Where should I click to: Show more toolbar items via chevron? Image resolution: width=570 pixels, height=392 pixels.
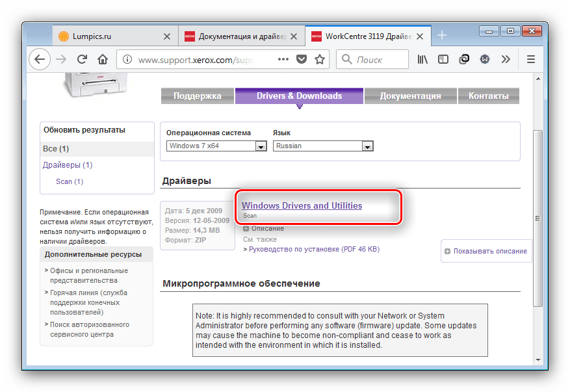505,60
